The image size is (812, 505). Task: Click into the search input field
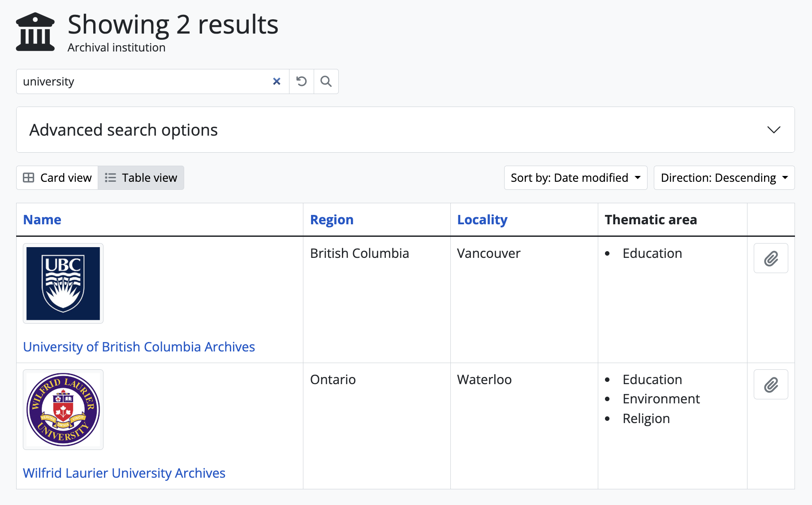tap(143, 81)
